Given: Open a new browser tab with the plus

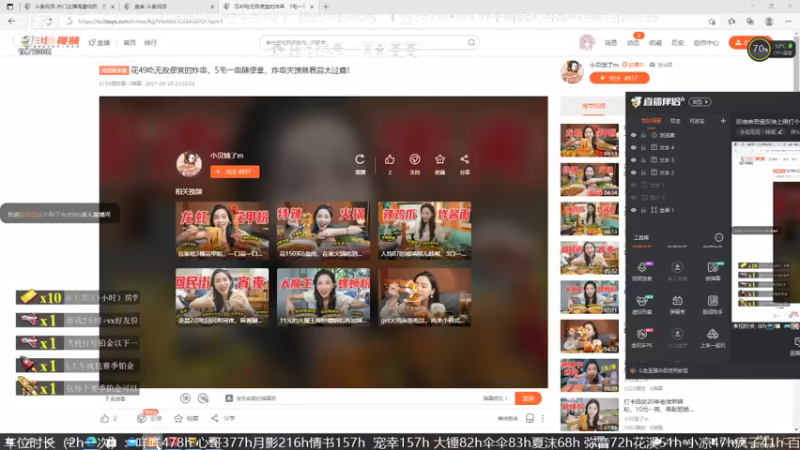Looking at the screenshot, I should (326, 7).
